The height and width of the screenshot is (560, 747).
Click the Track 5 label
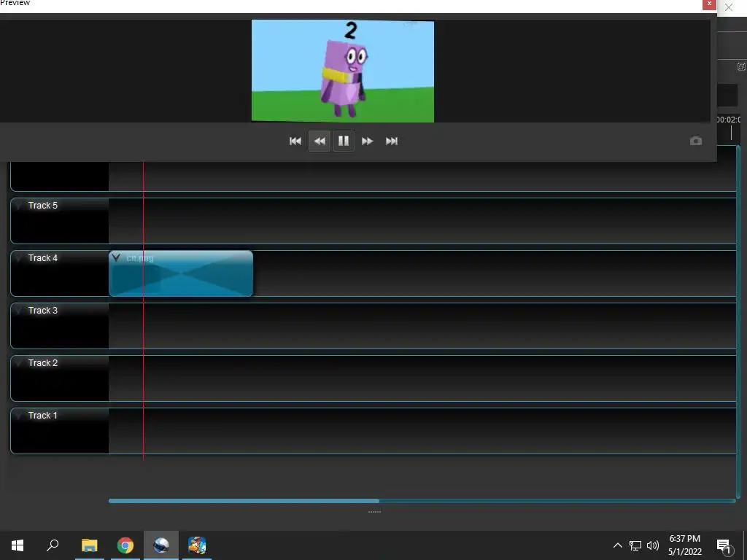pos(43,205)
